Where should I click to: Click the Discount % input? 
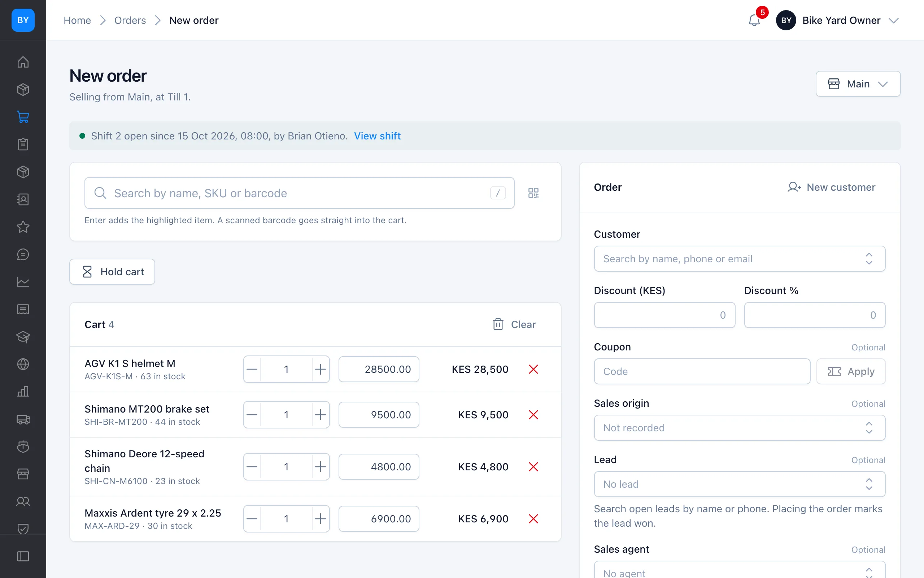[814, 315]
